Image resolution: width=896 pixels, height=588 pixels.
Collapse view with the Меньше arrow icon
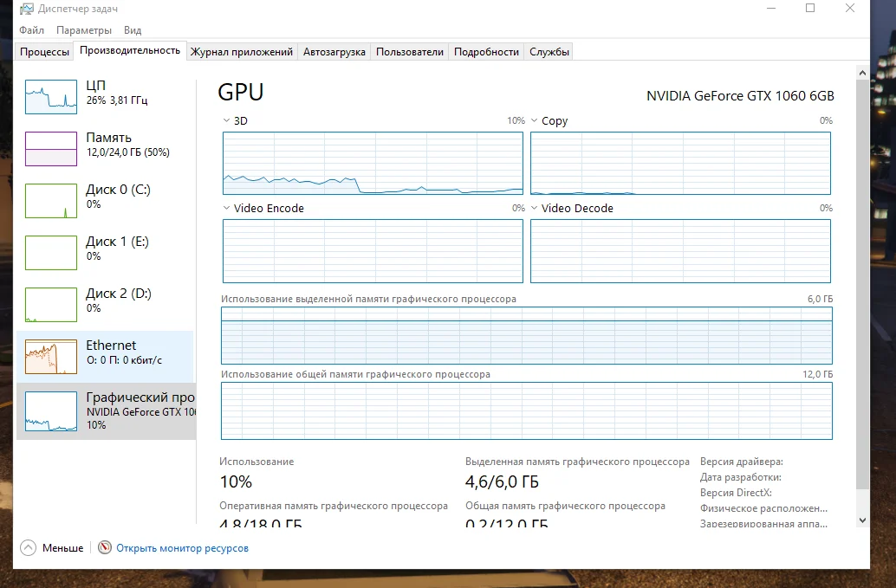(x=28, y=548)
